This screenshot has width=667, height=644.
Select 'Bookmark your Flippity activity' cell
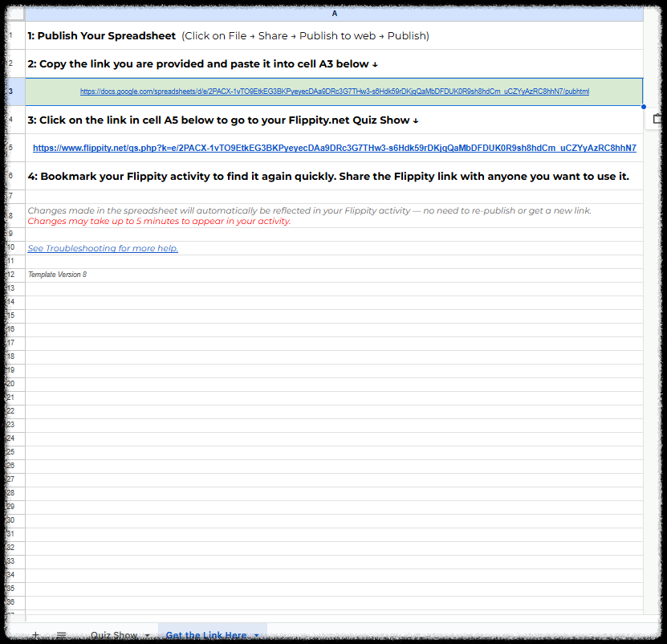pyautogui.click(x=335, y=176)
